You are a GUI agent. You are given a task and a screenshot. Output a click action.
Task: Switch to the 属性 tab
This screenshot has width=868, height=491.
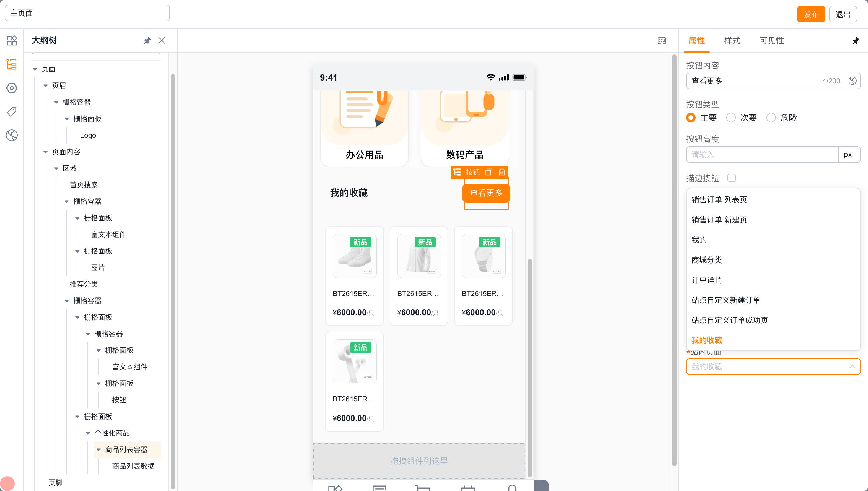click(696, 41)
